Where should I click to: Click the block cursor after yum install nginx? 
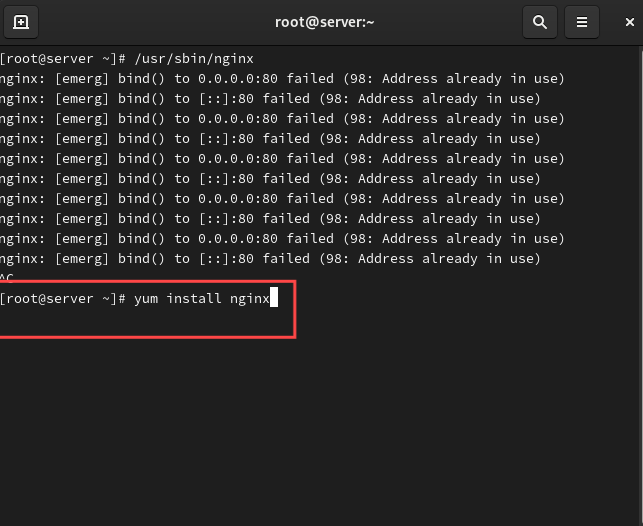coord(274,297)
